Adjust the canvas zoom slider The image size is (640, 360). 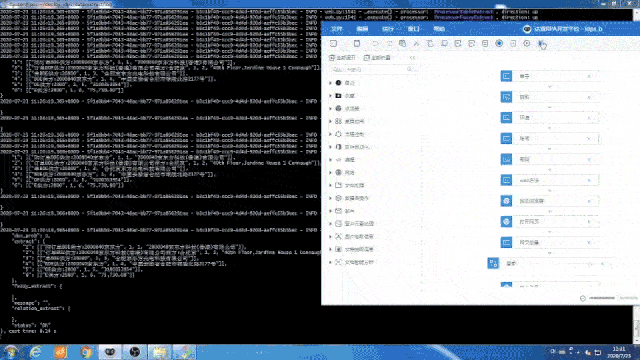tap(602, 298)
